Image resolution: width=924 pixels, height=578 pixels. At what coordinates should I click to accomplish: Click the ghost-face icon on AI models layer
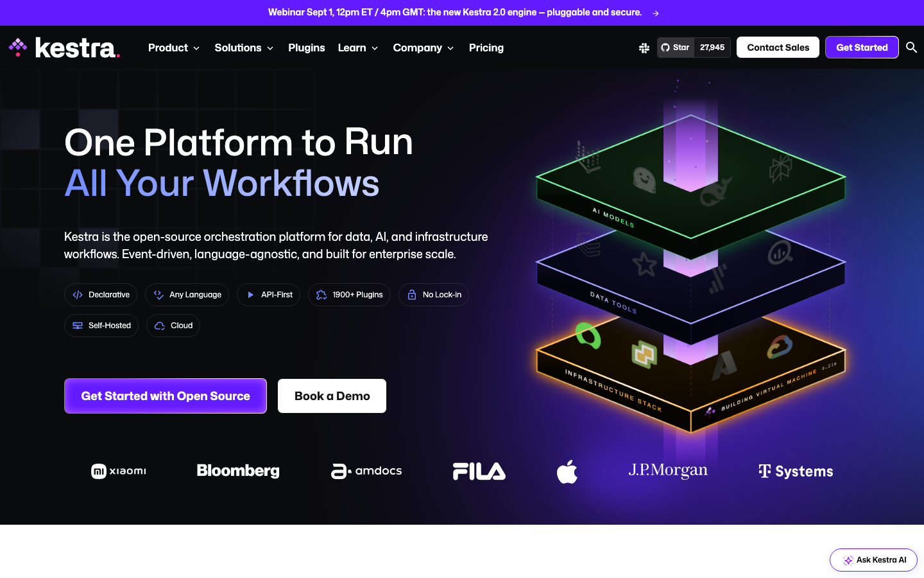point(644,180)
